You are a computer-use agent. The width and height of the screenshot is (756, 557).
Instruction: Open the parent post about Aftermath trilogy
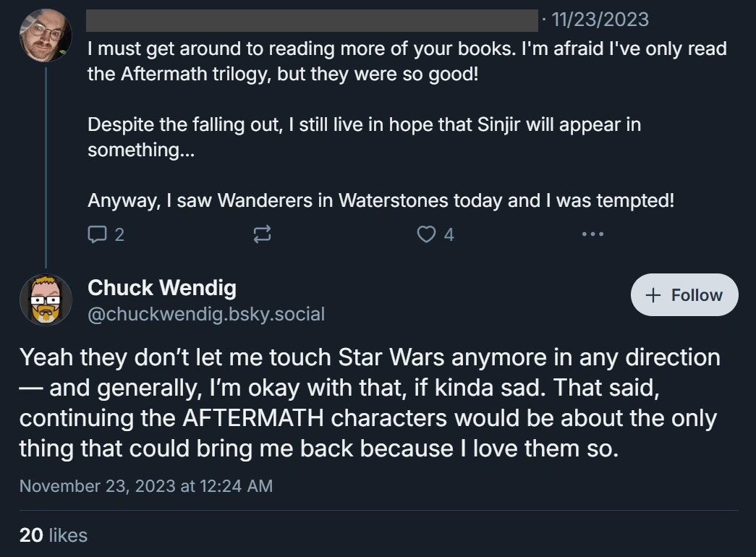point(406,61)
